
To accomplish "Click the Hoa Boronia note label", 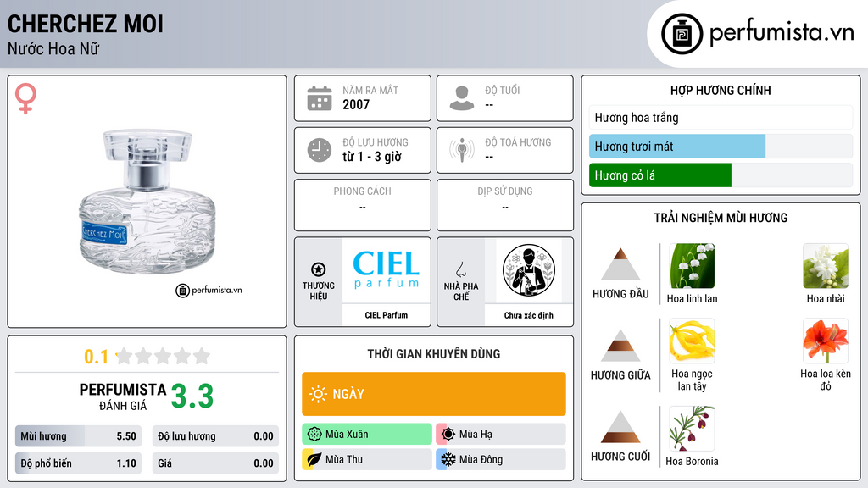I will pyautogui.click(x=692, y=462).
